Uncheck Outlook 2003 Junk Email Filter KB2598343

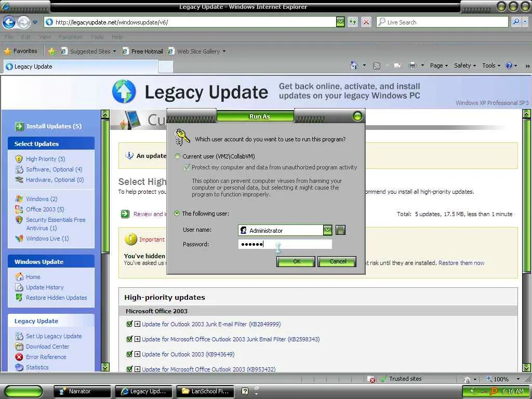coord(129,339)
